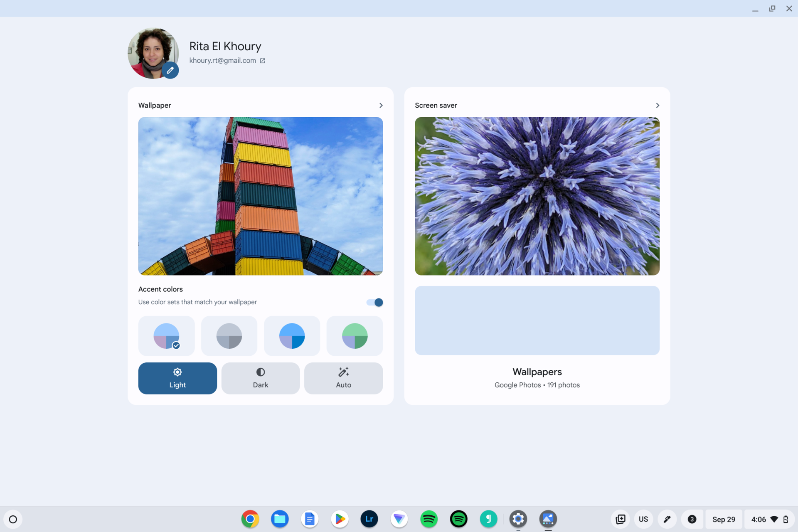Launch the Files app from shelf
The image size is (798, 532).
(x=280, y=519)
